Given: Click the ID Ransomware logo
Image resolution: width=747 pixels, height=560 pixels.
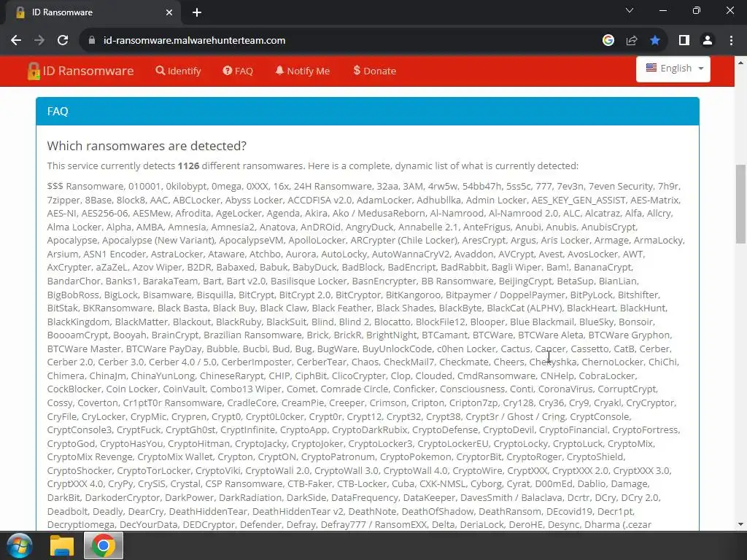Looking at the screenshot, I should click(x=80, y=71).
